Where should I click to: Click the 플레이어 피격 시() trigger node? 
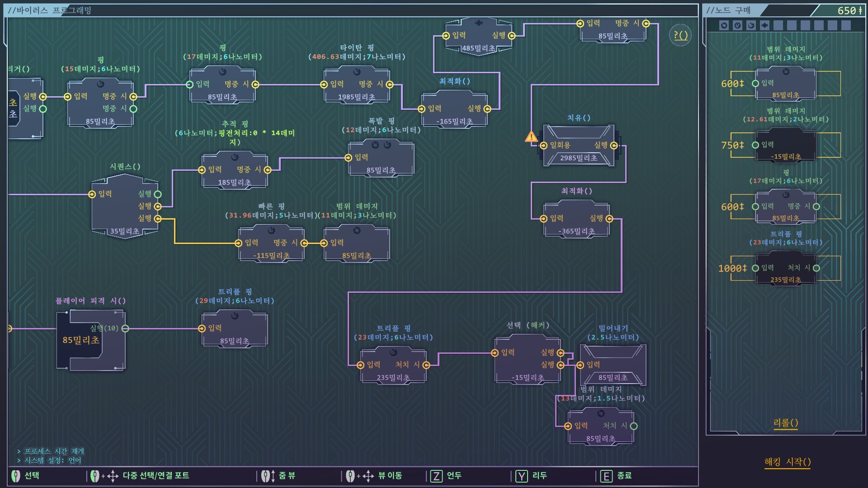(x=90, y=340)
